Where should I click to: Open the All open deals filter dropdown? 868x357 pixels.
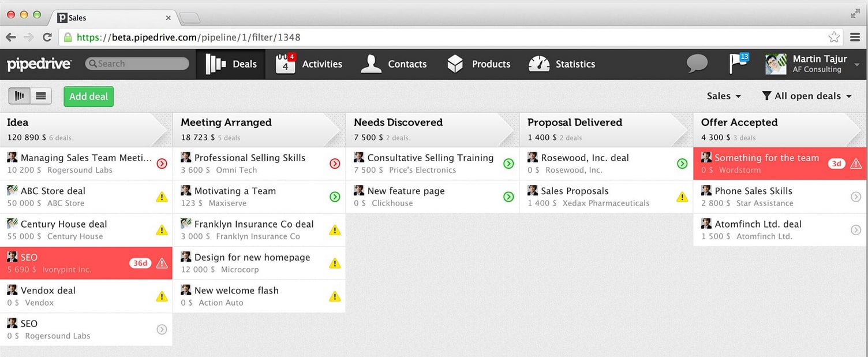click(807, 96)
